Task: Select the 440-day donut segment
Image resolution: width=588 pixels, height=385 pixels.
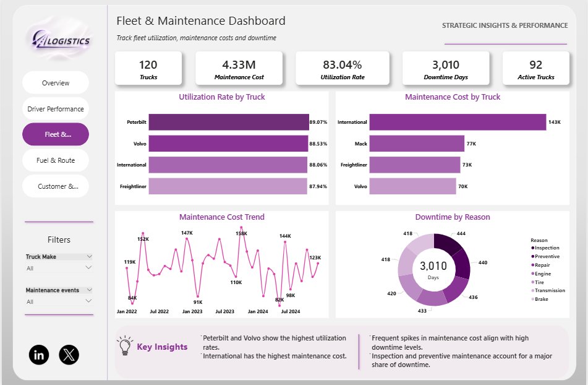Action: pos(462,264)
